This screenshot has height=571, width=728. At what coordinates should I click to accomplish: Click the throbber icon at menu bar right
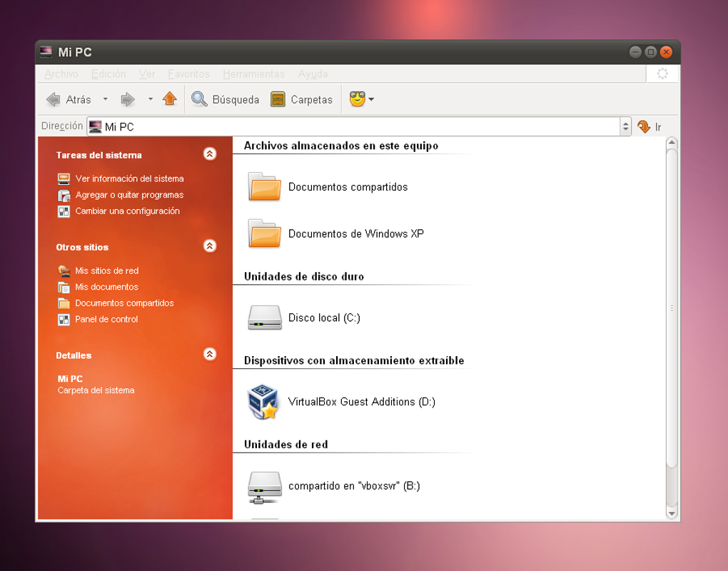pyautogui.click(x=662, y=74)
